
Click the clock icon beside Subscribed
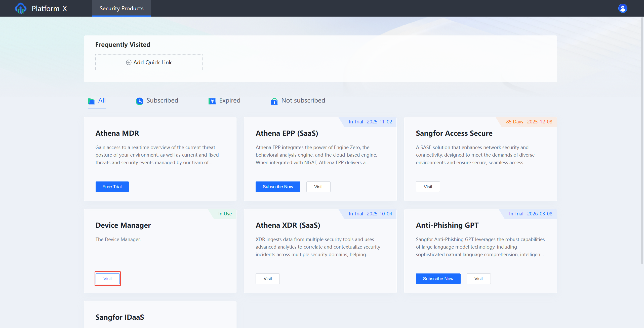tap(139, 101)
